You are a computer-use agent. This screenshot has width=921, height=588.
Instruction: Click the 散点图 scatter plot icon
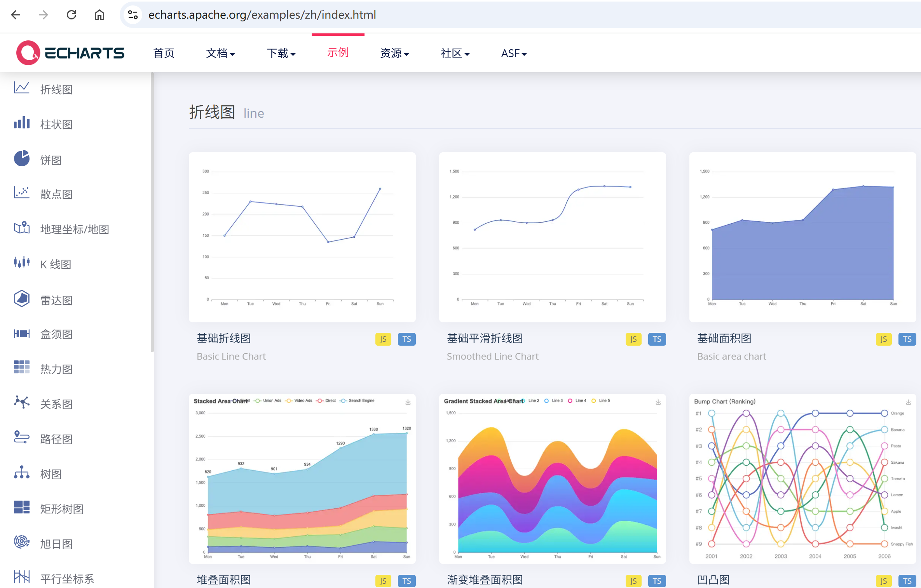22,193
